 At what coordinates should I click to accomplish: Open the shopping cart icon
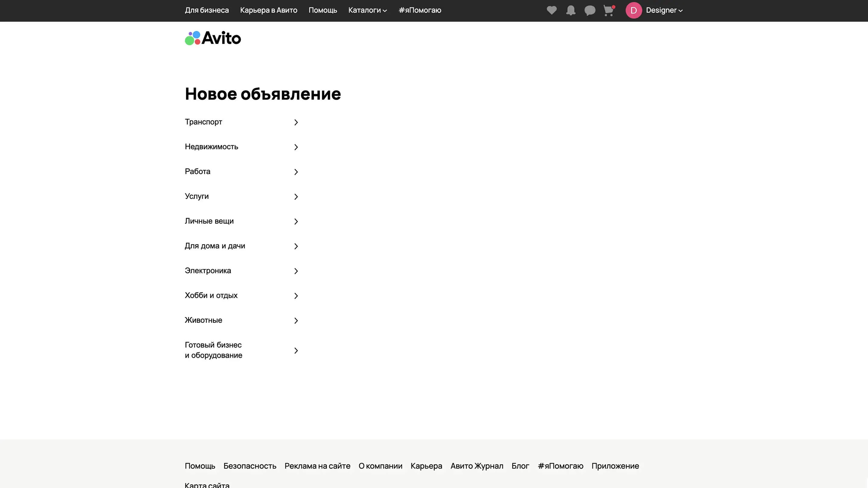(609, 11)
